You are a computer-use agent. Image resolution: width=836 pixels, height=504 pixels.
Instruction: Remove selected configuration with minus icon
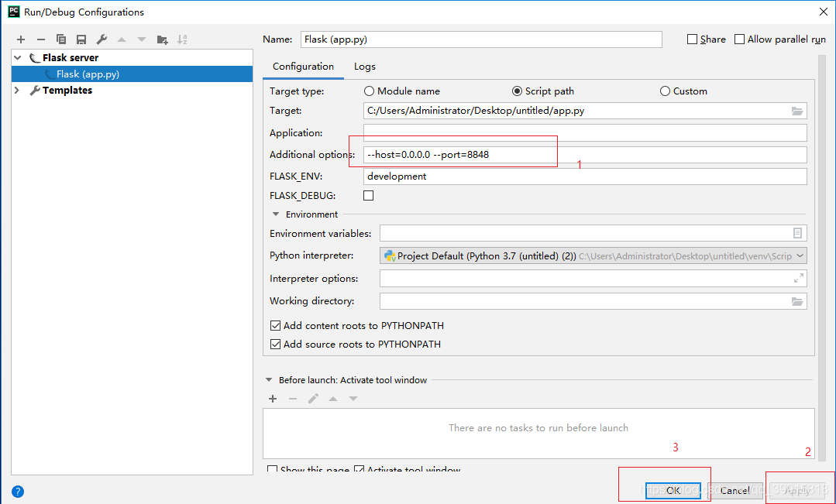[41, 39]
